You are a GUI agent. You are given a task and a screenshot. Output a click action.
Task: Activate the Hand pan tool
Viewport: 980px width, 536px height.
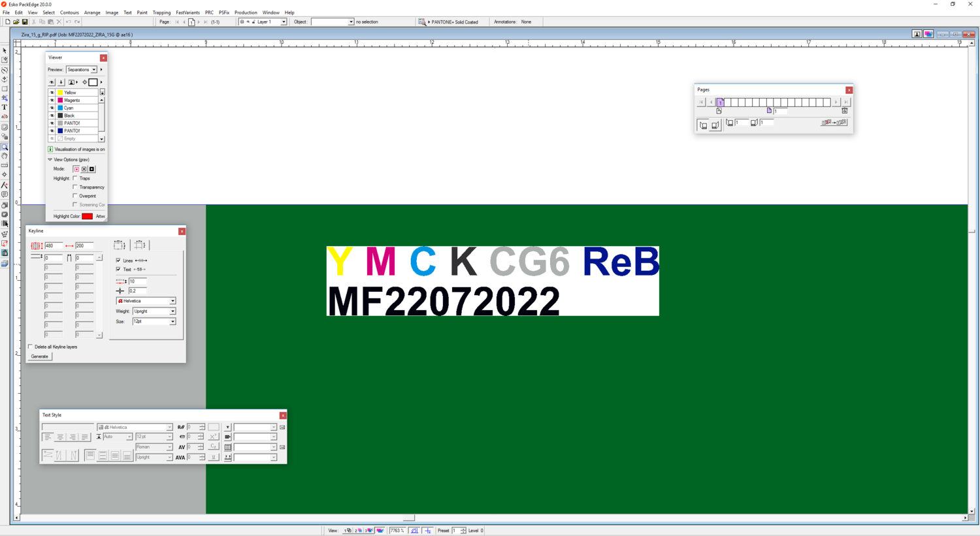click(5, 156)
